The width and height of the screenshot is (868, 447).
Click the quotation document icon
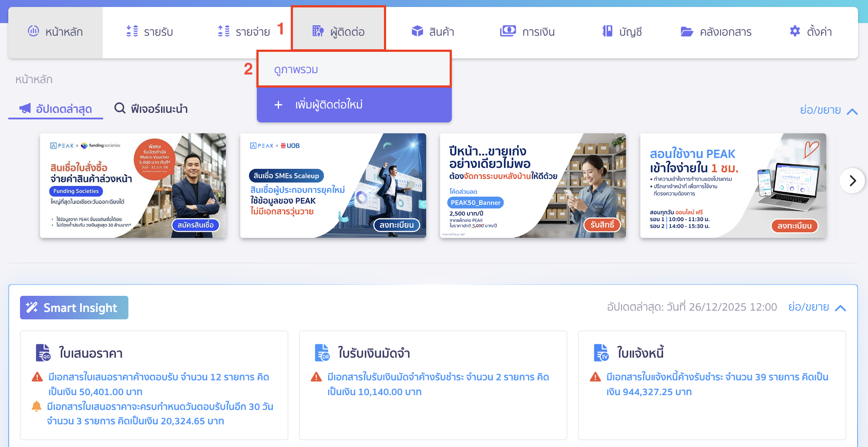(x=43, y=353)
